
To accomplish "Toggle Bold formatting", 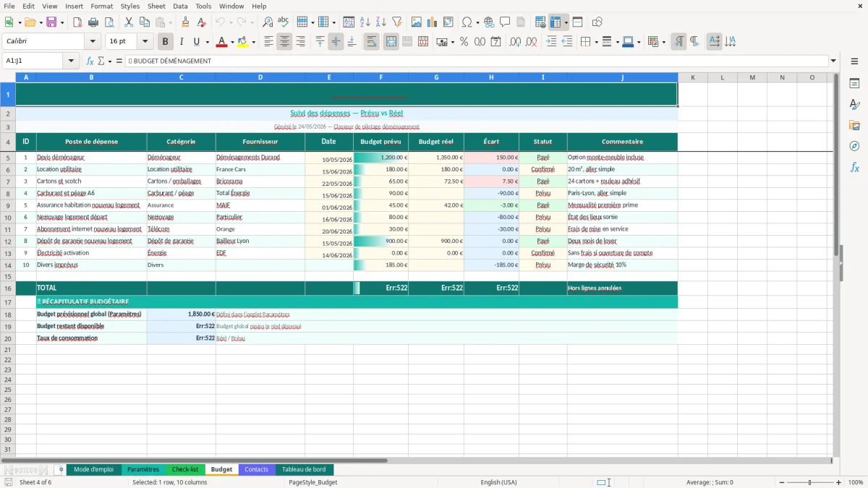I will [x=166, y=42].
